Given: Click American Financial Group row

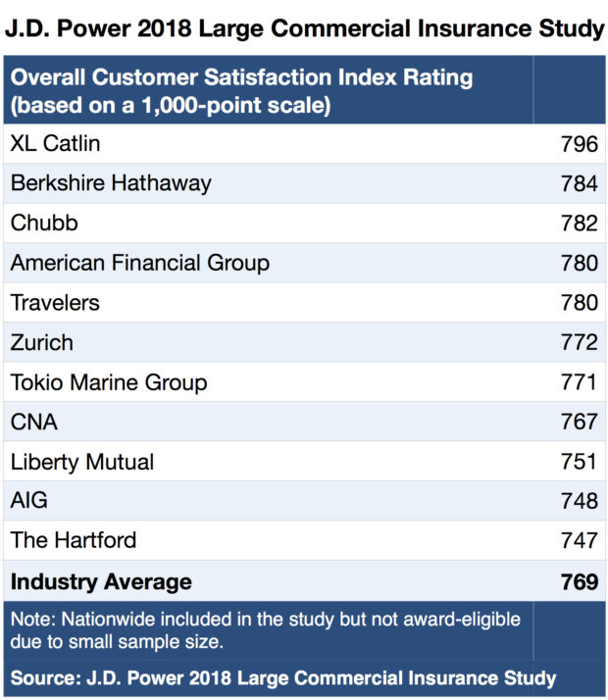Looking at the screenshot, I should [140, 263].
